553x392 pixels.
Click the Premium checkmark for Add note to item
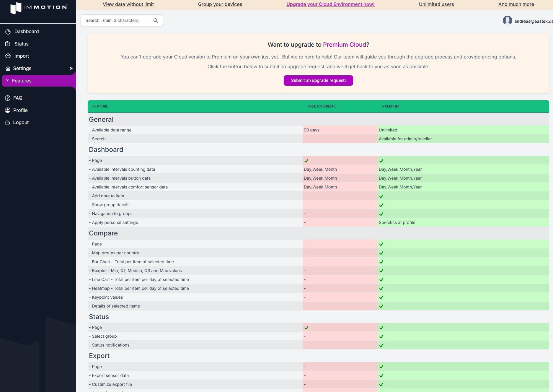coord(381,196)
